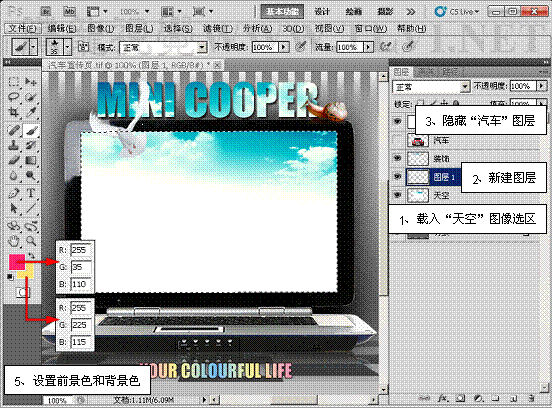The width and height of the screenshot is (552, 408).
Task: Show the 汽车 layer visibility
Action: tap(397, 140)
